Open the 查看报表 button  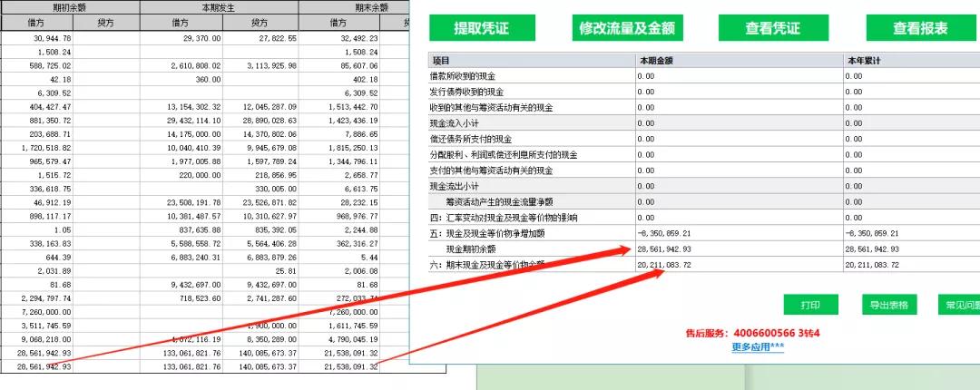[921, 28]
